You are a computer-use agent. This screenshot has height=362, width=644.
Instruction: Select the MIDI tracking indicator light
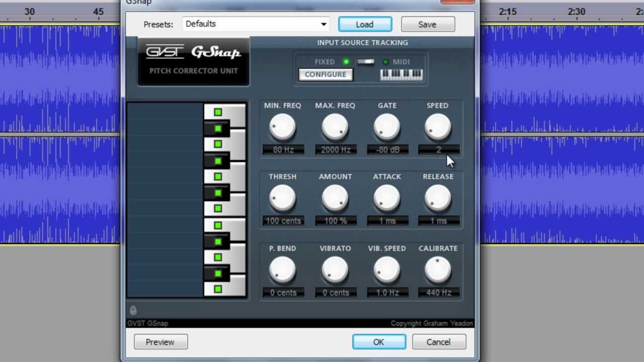pos(385,62)
